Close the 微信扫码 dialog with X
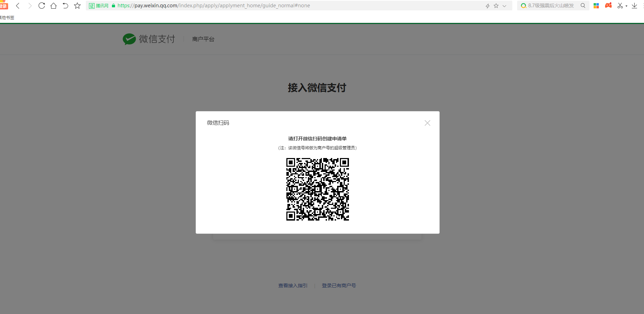The width and height of the screenshot is (644, 314). pyautogui.click(x=427, y=123)
